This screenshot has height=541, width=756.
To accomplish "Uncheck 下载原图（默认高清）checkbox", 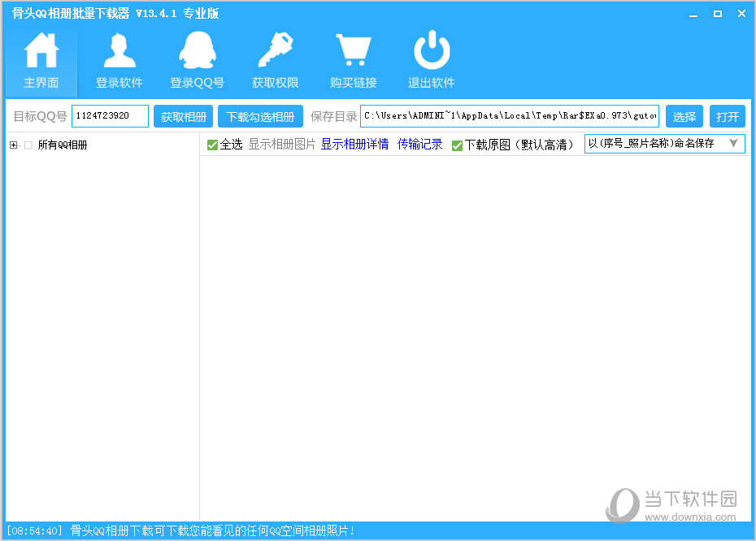I will [457, 145].
